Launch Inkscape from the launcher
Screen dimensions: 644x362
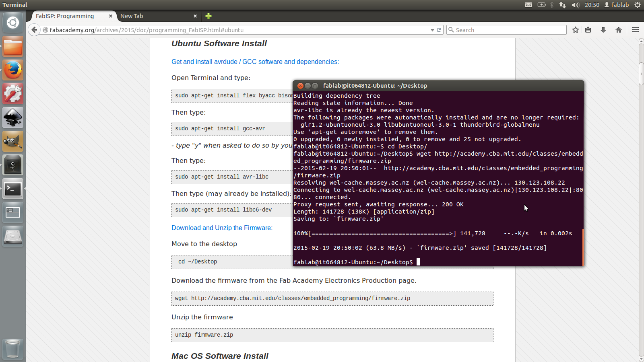13,117
